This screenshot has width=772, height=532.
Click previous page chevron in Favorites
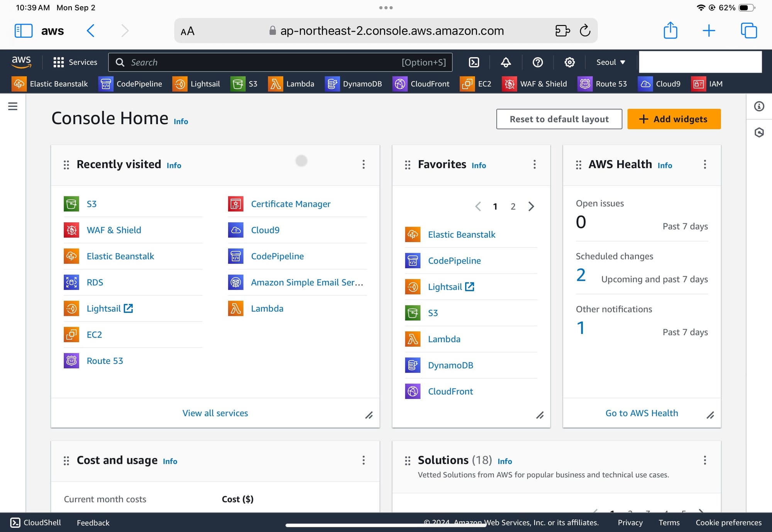pos(478,206)
